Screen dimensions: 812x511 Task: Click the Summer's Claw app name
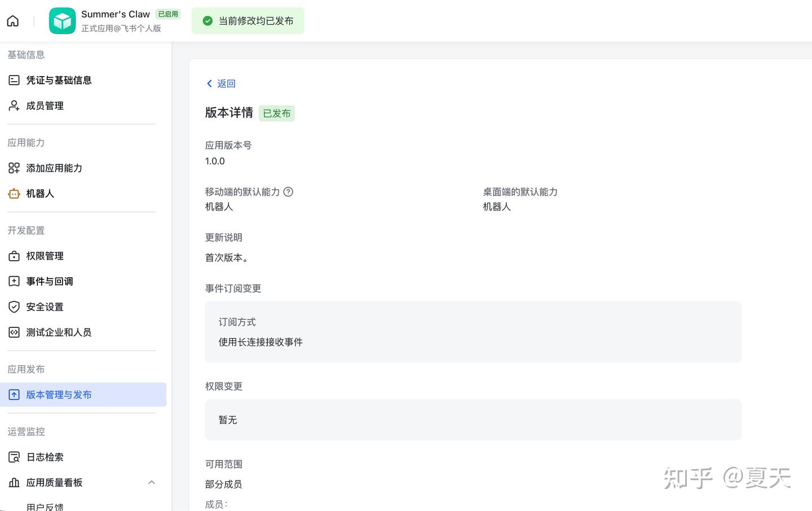click(116, 14)
